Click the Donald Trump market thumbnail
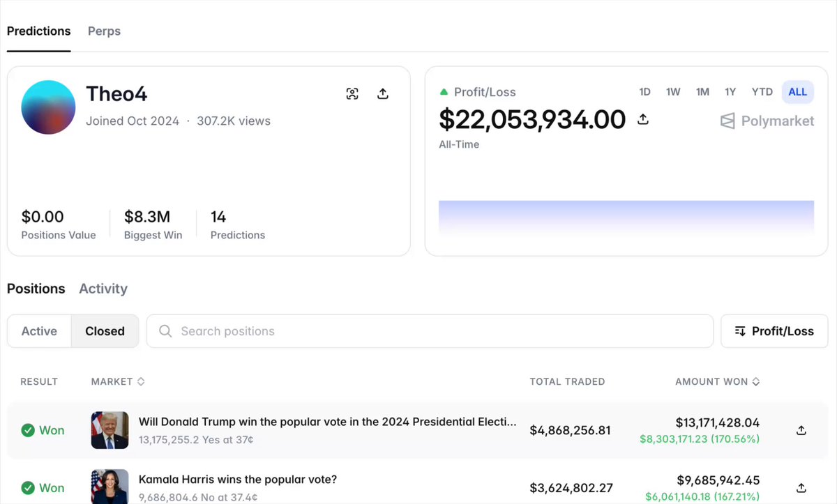The width and height of the screenshot is (837, 504). click(110, 430)
